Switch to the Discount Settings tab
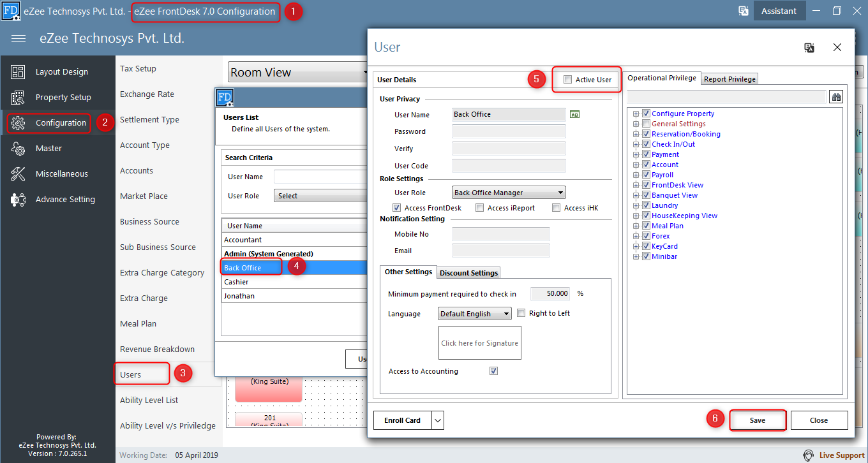Screen dimensions: 868x463 (x=469, y=273)
